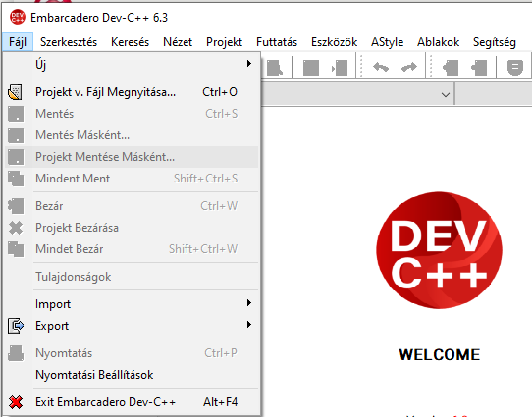Open the Keresés menu

point(130,42)
